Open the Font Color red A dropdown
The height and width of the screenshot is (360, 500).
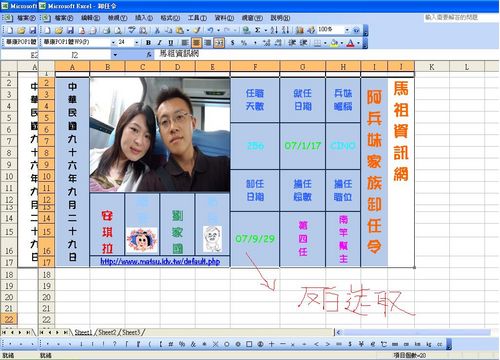(358, 43)
